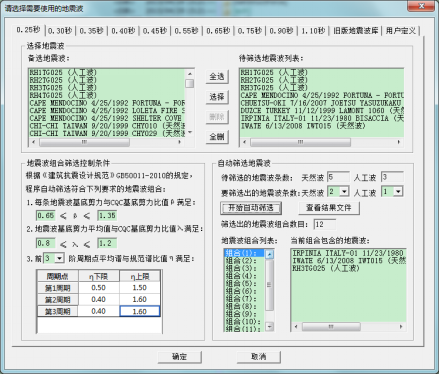Click the combination count field showing 12
This screenshot has height=375, width=439.
click(x=325, y=224)
